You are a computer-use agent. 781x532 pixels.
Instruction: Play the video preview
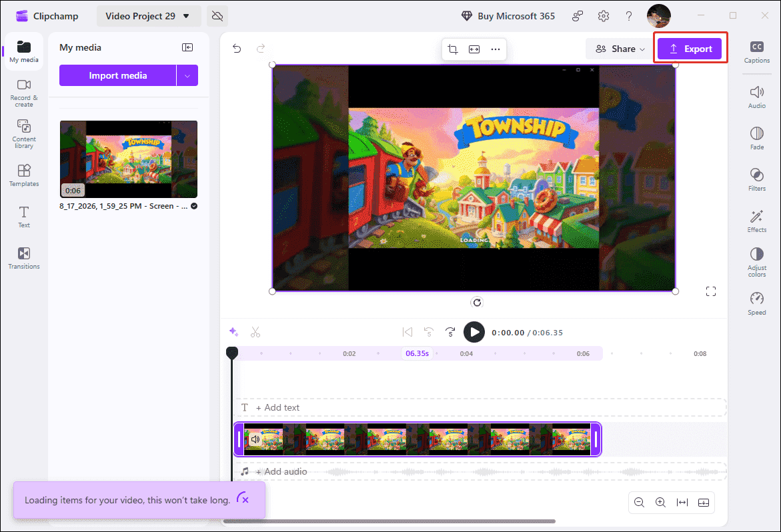[x=474, y=332]
